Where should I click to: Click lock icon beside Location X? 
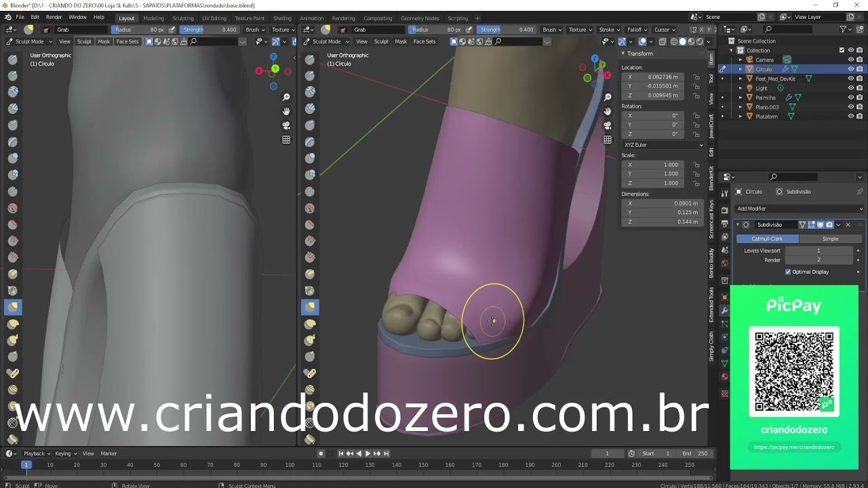696,77
